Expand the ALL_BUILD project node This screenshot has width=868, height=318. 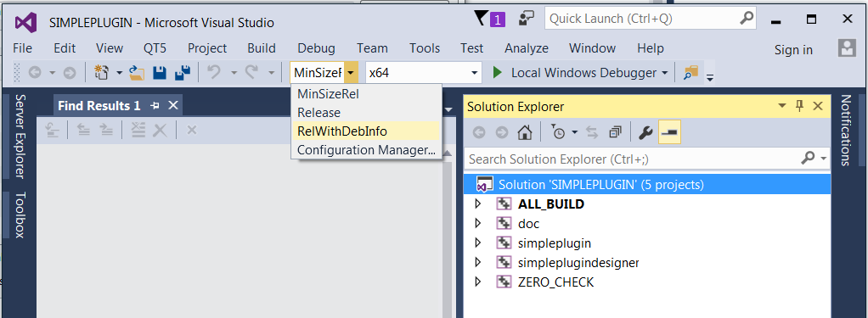click(x=478, y=204)
